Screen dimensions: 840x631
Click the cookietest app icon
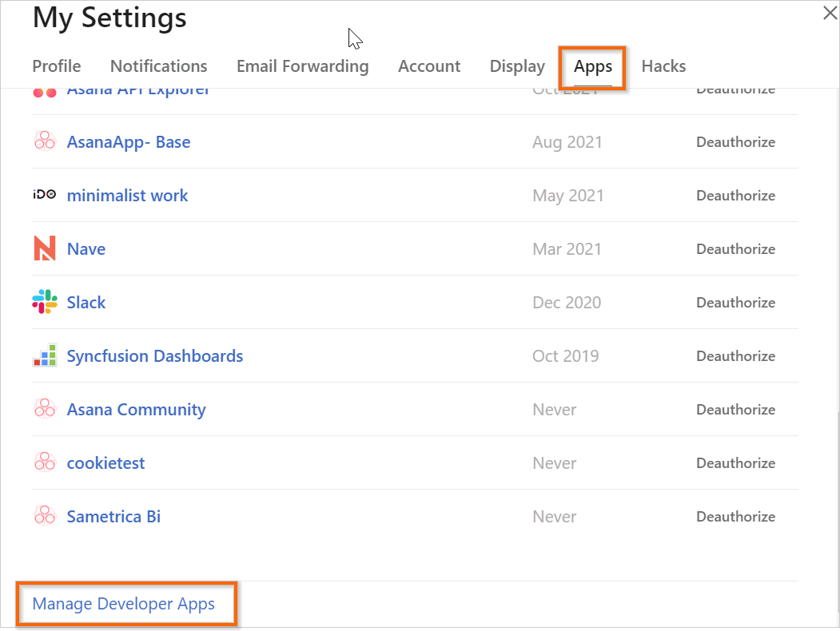click(x=45, y=462)
